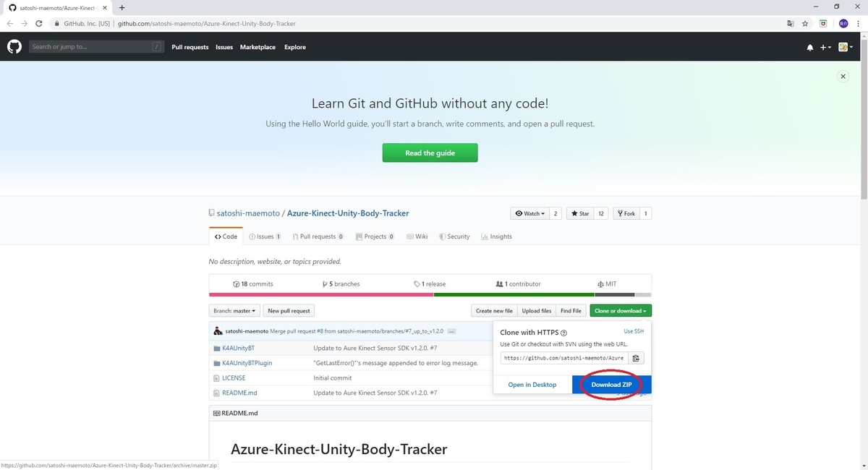Click the K4AUnityBT folder icon
The width and height of the screenshot is (868, 470).
[216, 348]
